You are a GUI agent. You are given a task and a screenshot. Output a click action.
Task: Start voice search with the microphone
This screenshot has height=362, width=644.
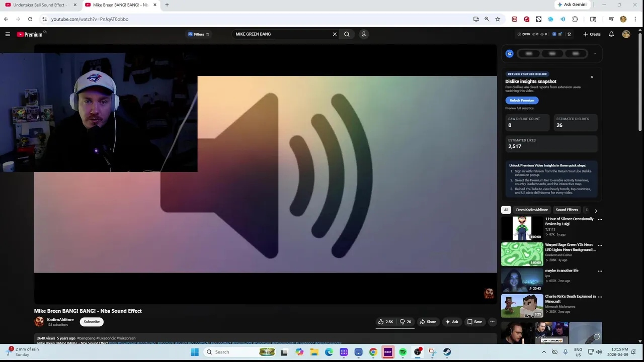(364, 34)
